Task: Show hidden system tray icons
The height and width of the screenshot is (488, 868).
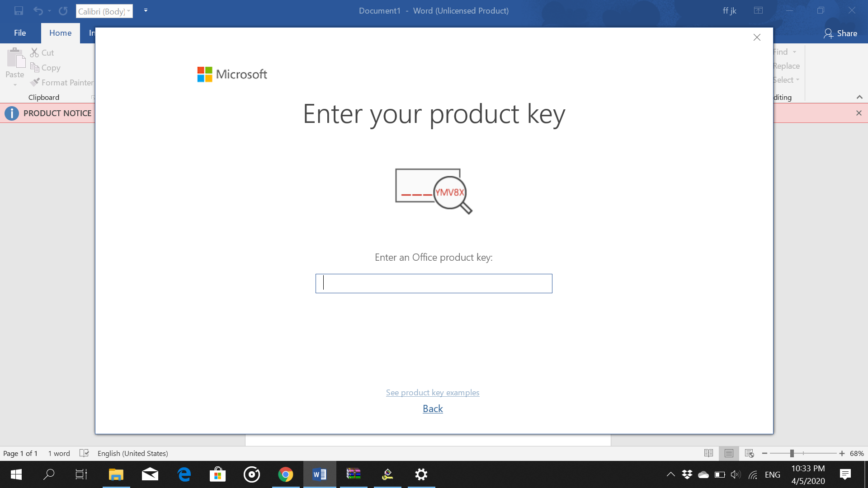Action: 671,474
